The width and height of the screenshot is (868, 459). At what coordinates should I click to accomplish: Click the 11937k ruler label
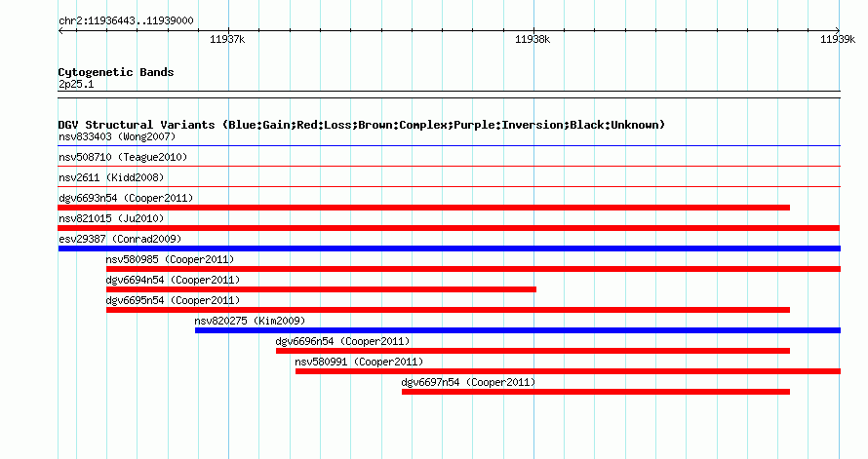point(227,39)
